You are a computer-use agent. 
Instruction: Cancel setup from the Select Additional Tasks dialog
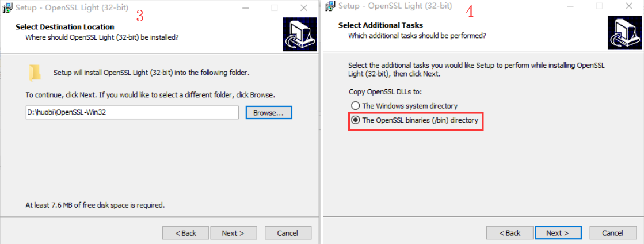(x=612, y=233)
